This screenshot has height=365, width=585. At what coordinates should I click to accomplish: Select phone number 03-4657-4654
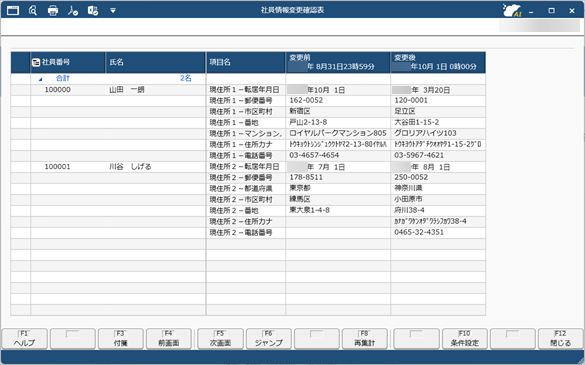tap(314, 155)
